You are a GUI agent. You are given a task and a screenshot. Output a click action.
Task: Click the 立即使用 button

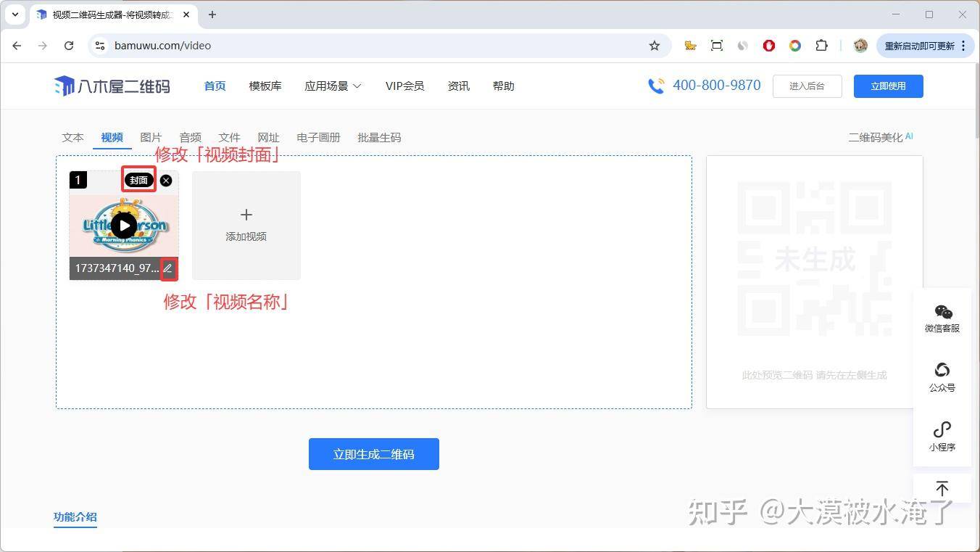pyautogui.click(x=888, y=86)
